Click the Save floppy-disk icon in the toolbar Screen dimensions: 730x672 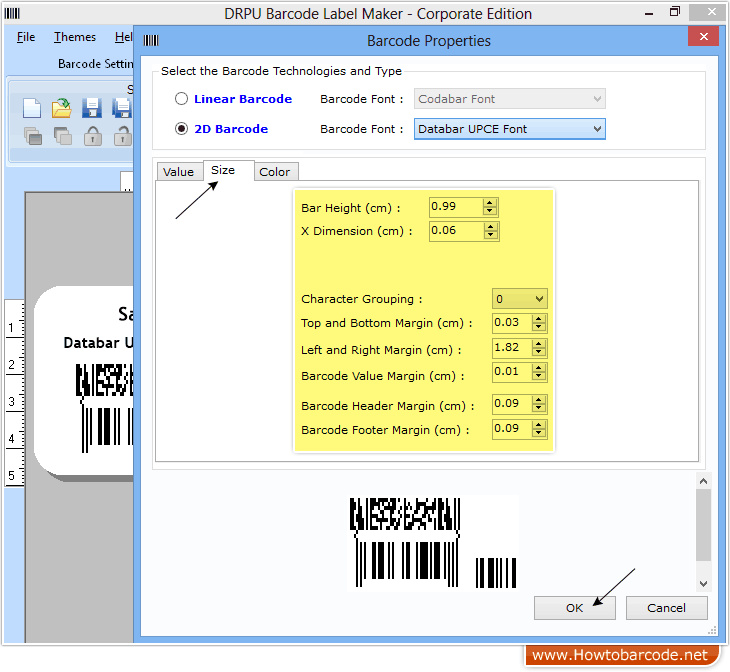click(x=92, y=108)
